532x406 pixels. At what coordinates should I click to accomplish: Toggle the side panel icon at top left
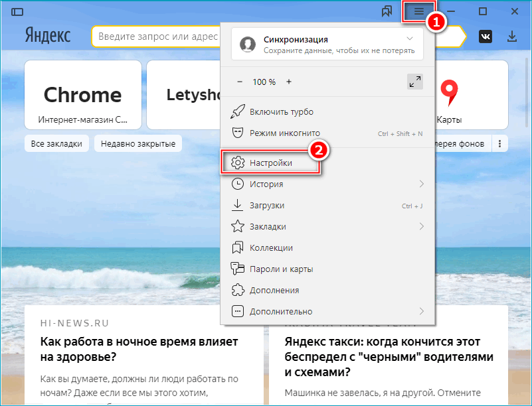click(x=17, y=12)
